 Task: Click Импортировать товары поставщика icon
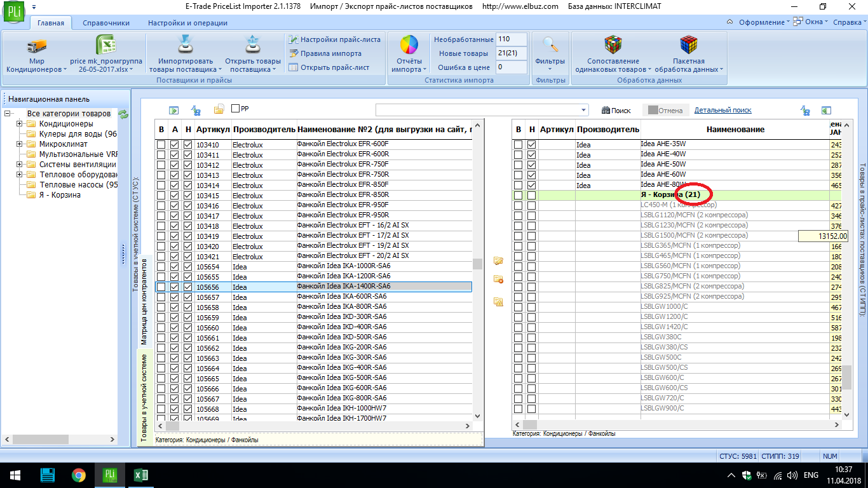[185, 45]
